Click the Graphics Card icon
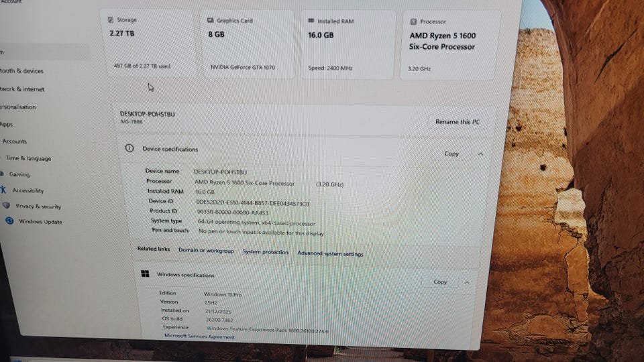 [210, 20]
